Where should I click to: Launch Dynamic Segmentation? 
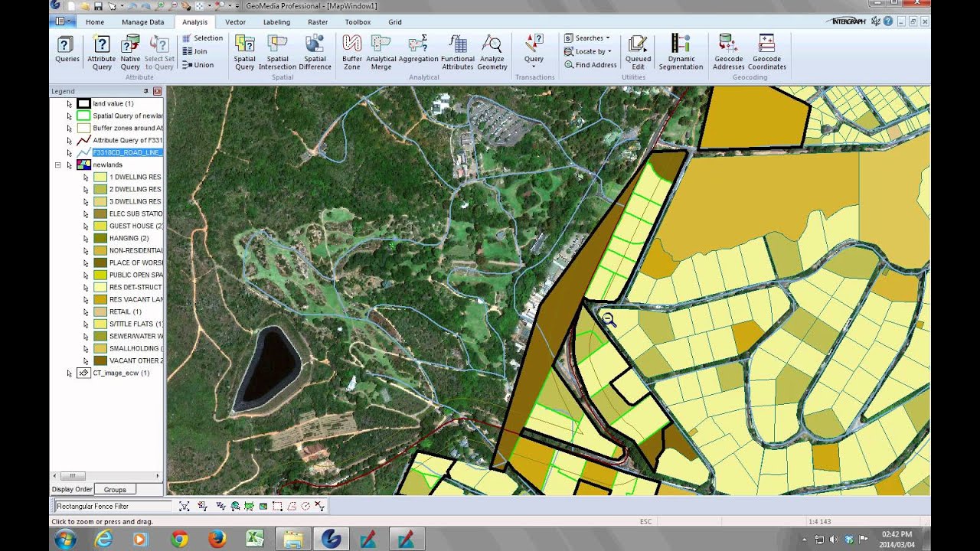pyautogui.click(x=681, y=53)
